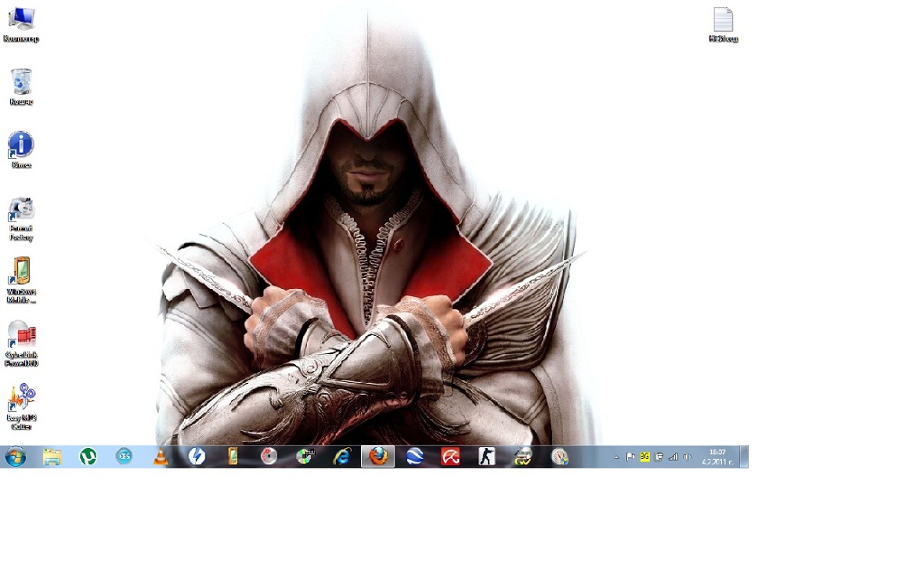The height and width of the screenshot is (578, 924).
Task: Click the yellow language indicator in tray
Action: point(644,458)
